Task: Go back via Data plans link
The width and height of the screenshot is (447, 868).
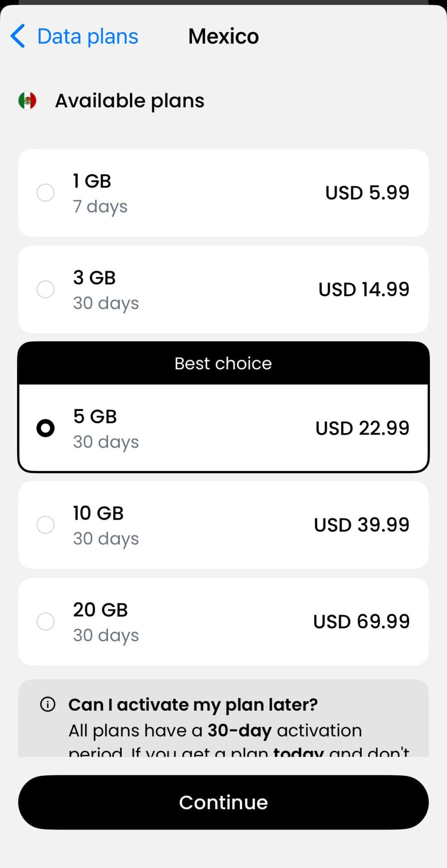Action: click(88, 36)
